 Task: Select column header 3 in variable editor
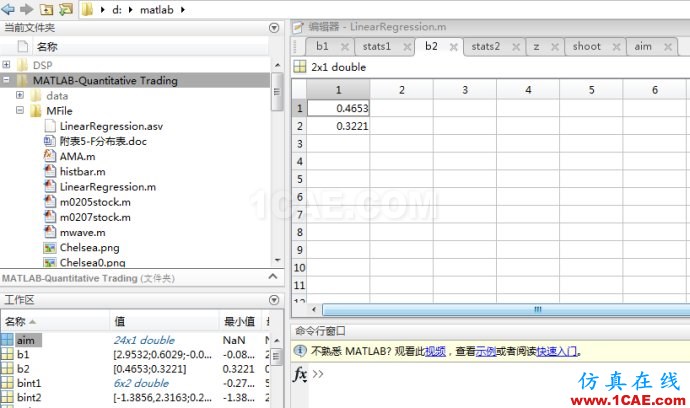tap(465, 90)
